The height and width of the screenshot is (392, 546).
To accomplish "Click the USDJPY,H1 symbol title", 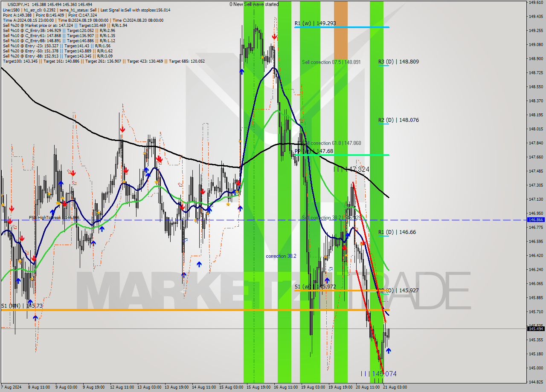I will [19, 4].
